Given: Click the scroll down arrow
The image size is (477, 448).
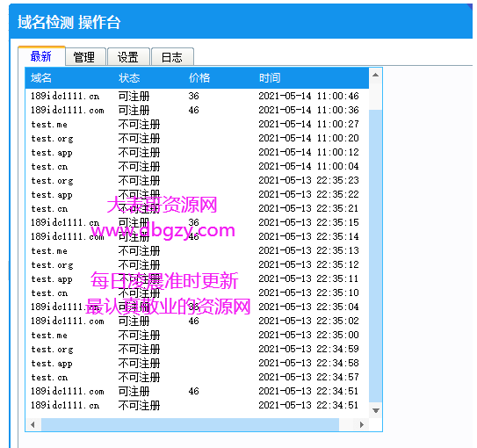Looking at the screenshot, I should 376,410.
